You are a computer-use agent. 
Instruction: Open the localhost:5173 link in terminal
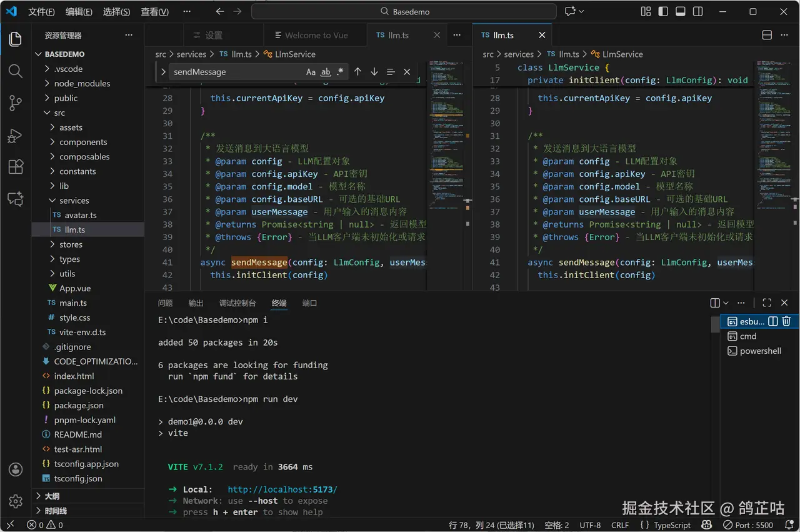pyautogui.click(x=282, y=489)
